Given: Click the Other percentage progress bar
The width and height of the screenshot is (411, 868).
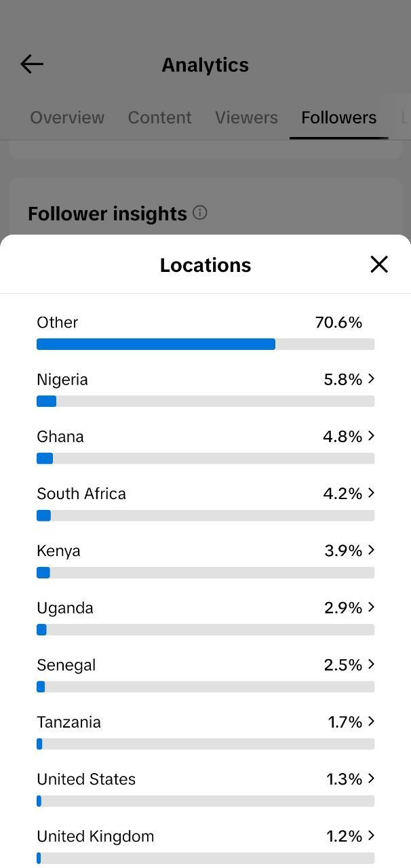Looking at the screenshot, I should coord(206,344).
